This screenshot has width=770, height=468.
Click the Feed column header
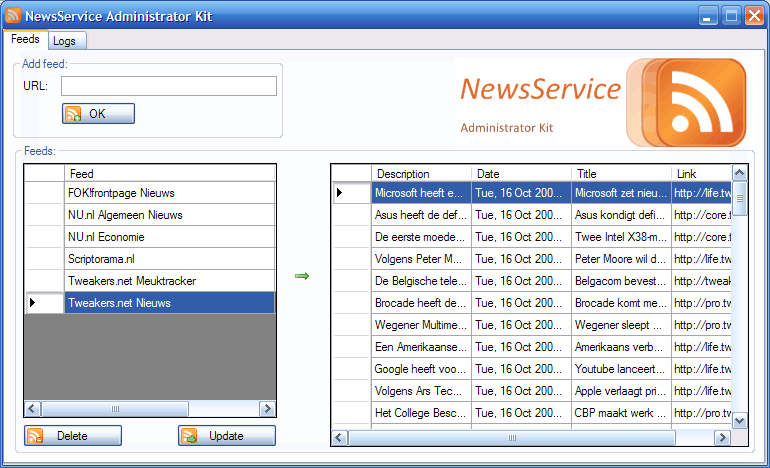tap(169, 174)
